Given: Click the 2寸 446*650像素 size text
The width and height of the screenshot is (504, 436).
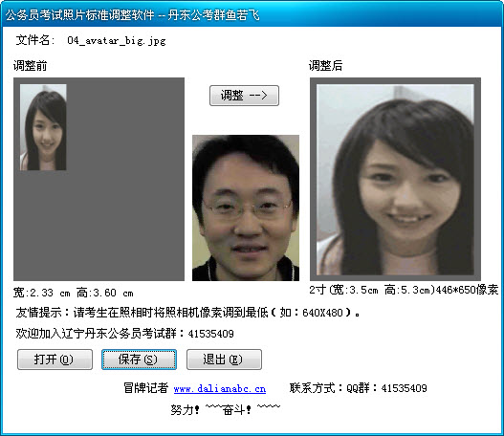Looking at the screenshot, I should click(x=404, y=290).
